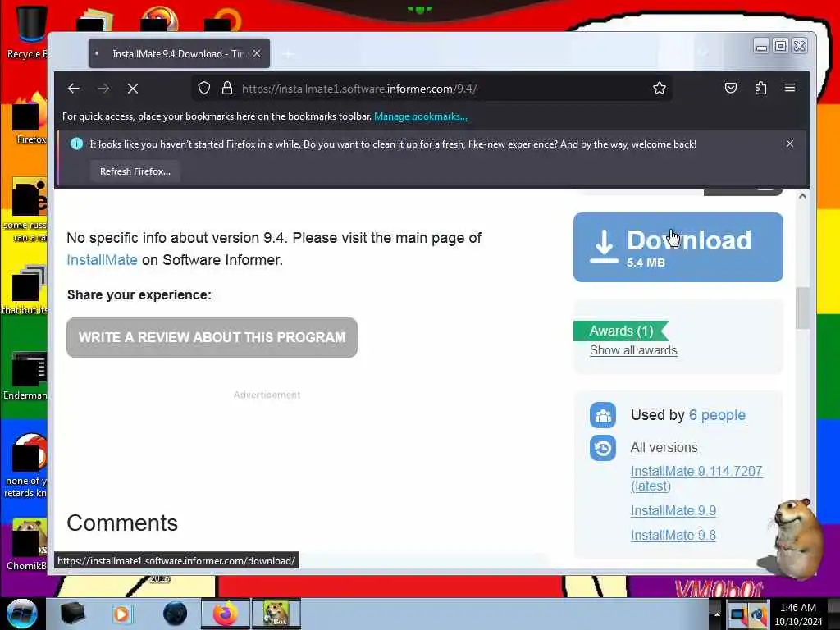Click the Share your experience: label
Viewport: 840px width, 630px height.
(x=139, y=294)
